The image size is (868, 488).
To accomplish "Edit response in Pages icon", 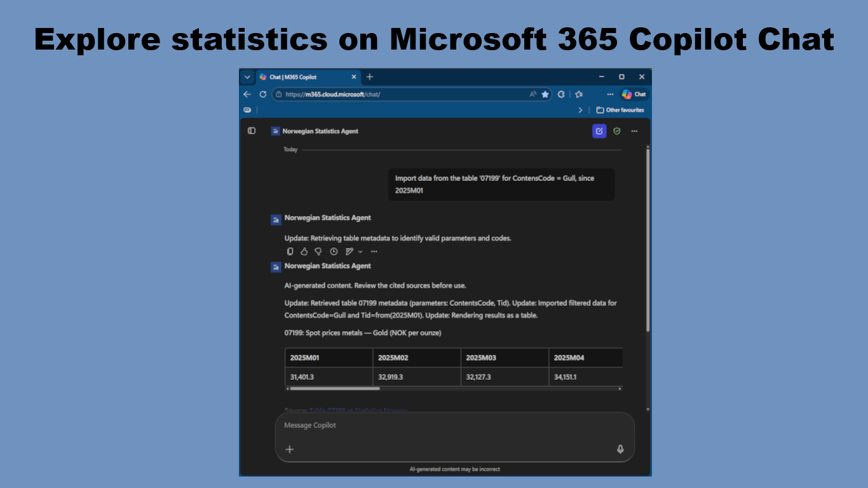I will coord(349,251).
